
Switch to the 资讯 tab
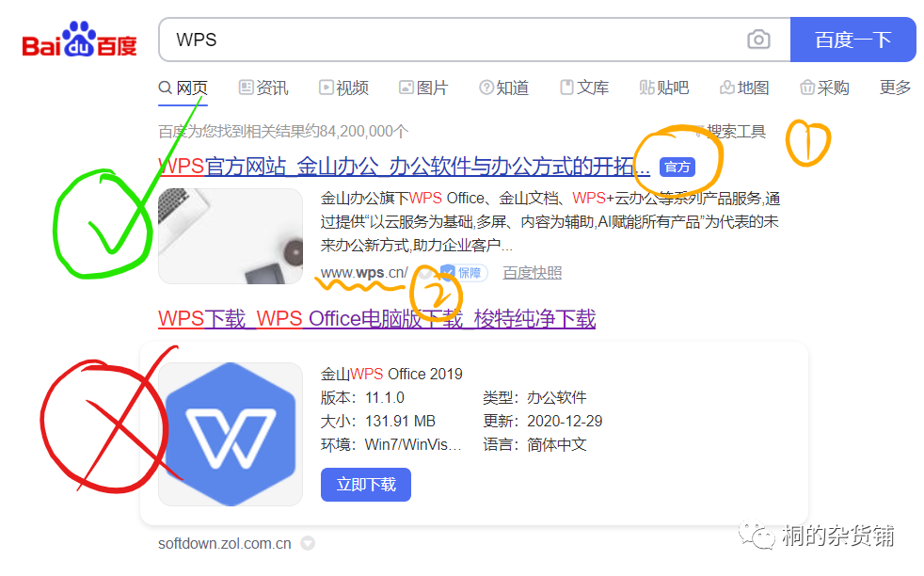point(263,88)
